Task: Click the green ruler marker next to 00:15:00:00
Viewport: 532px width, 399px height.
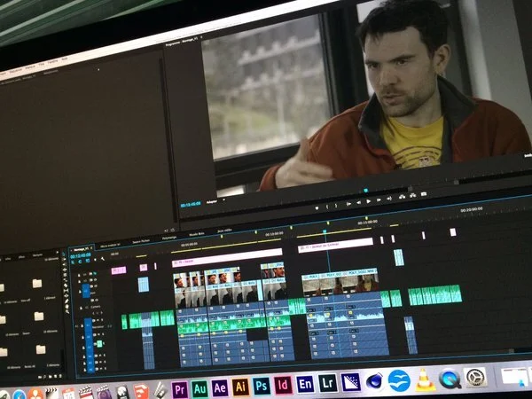Action: [x=366, y=218]
